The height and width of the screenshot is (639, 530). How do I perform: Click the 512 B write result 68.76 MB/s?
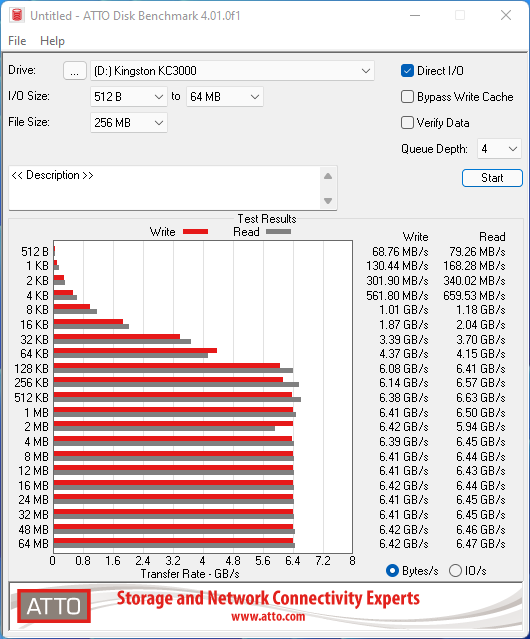pyautogui.click(x=400, y=252)
